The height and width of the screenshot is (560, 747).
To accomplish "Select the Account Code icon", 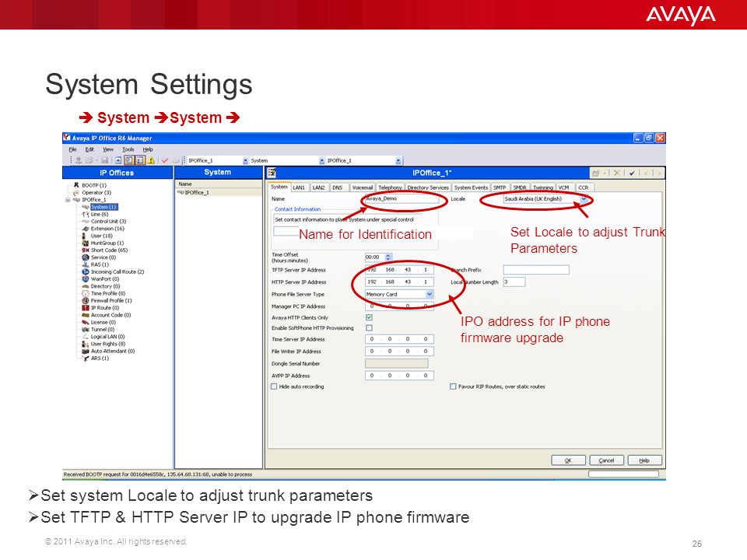I will click(86, 315).
